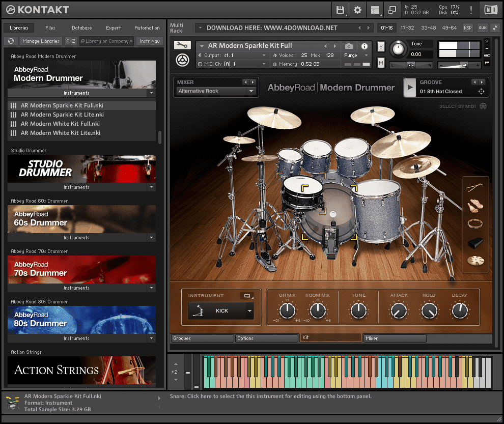Click the groove drag-to-host crosshair icon
Viewport: 504px width, 424px height.
click(x=481, y=92)
